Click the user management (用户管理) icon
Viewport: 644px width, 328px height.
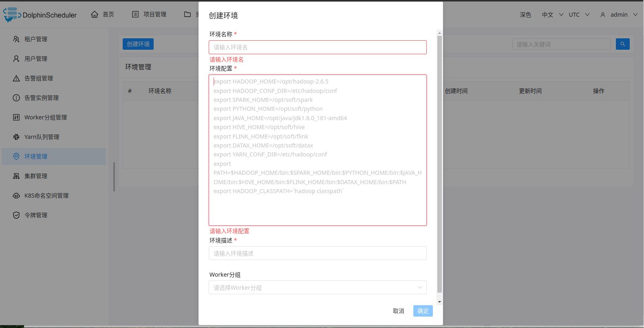pyautogui.click(x=16, y=59)
